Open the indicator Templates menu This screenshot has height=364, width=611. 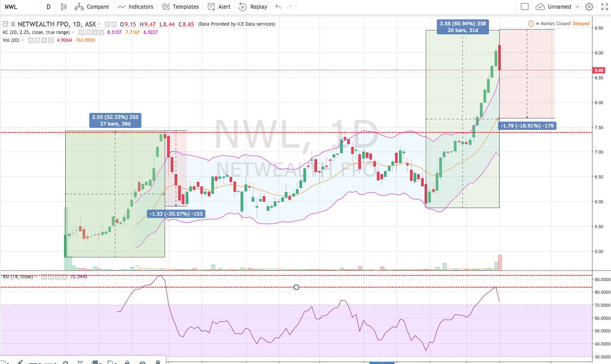[x=180, y=7]
